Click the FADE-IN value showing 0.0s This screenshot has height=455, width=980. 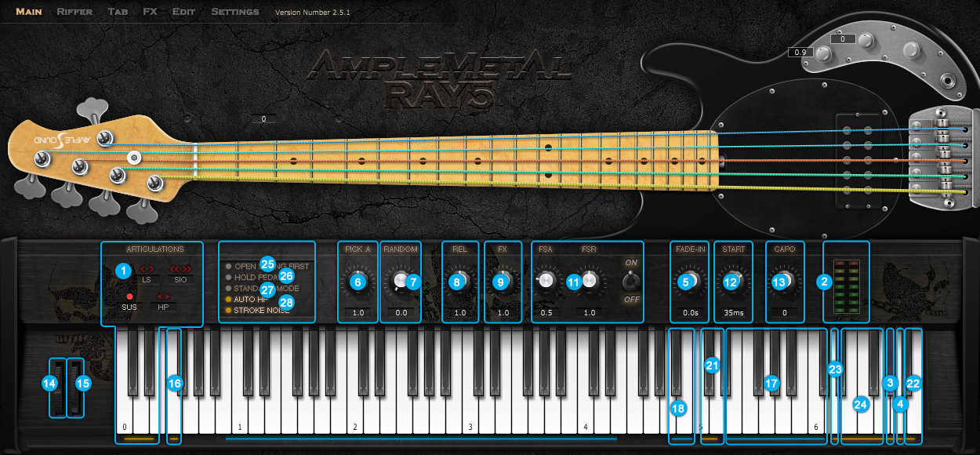(x=689, y=313)
